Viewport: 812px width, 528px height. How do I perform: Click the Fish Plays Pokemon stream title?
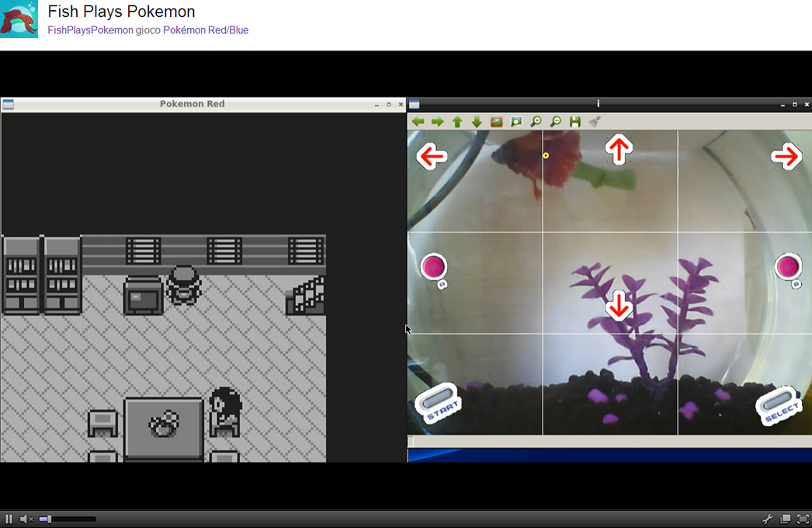coord(121,12)
